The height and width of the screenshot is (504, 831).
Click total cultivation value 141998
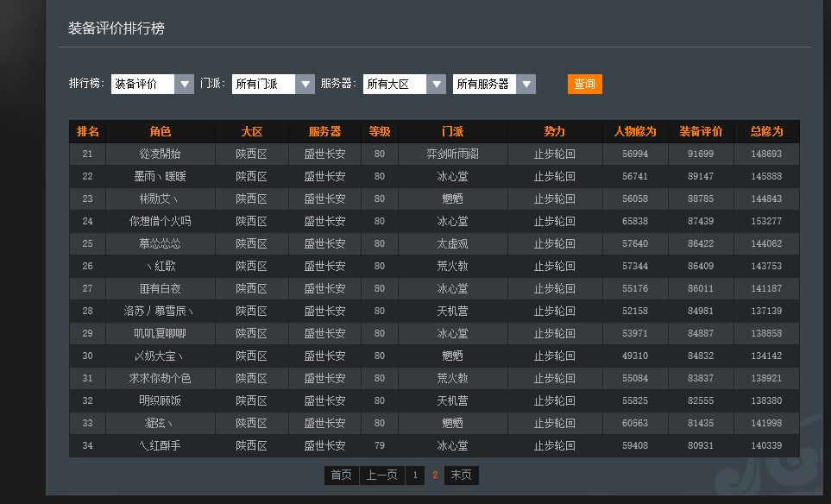click(x=766, y=423)
